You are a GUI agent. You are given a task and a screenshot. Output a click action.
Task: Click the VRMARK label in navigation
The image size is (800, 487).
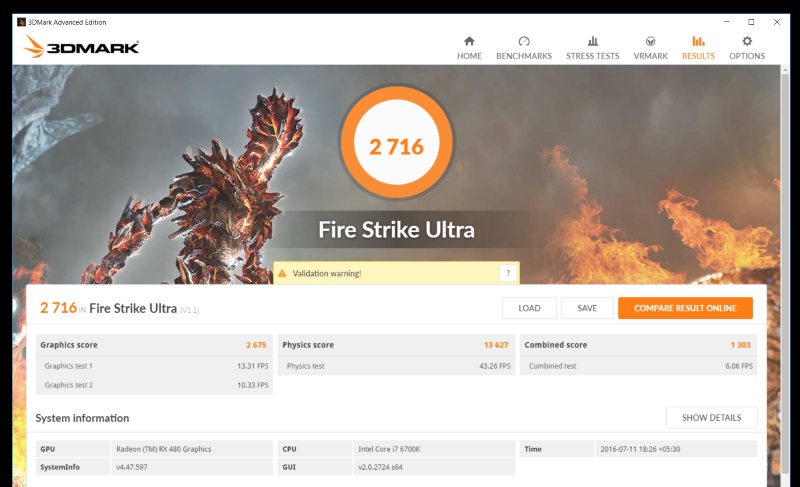(x=651, y=56)
